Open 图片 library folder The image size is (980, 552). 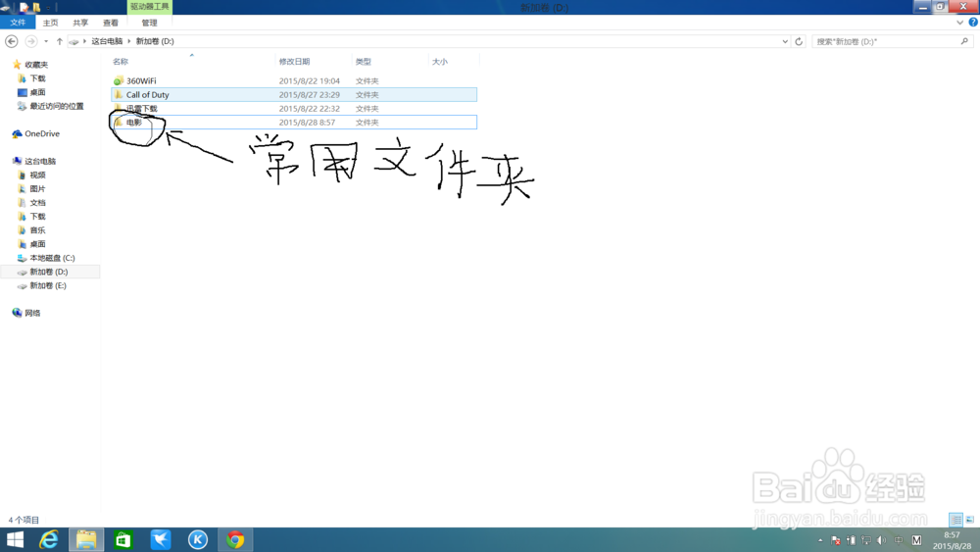coord(37,188)
